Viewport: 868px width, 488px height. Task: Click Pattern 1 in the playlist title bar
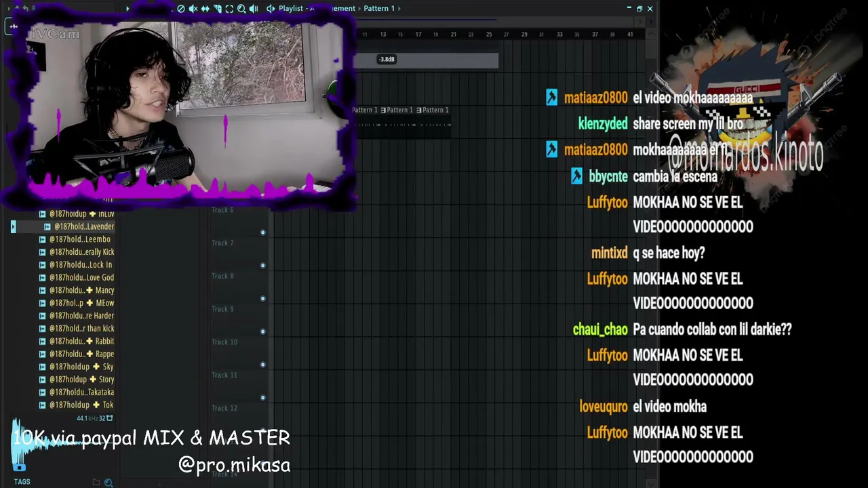[x=379, y=8]
